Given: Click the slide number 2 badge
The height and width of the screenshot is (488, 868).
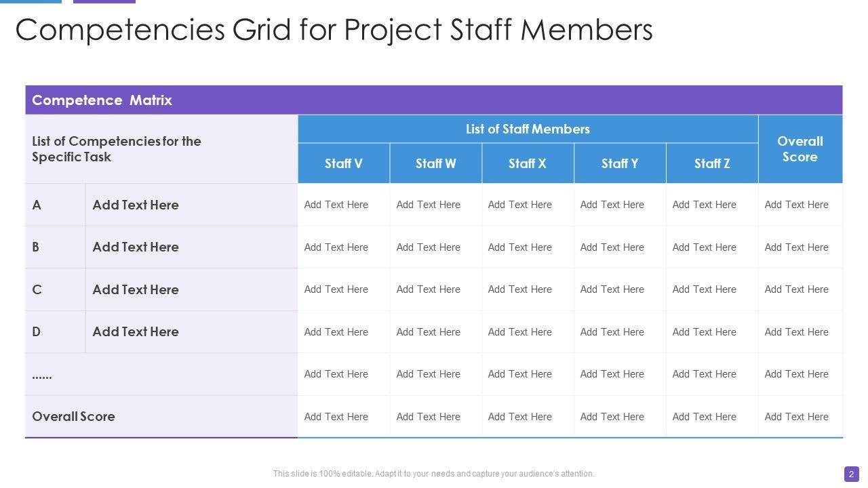Looking at the screenshot, I should pos(851,474).
